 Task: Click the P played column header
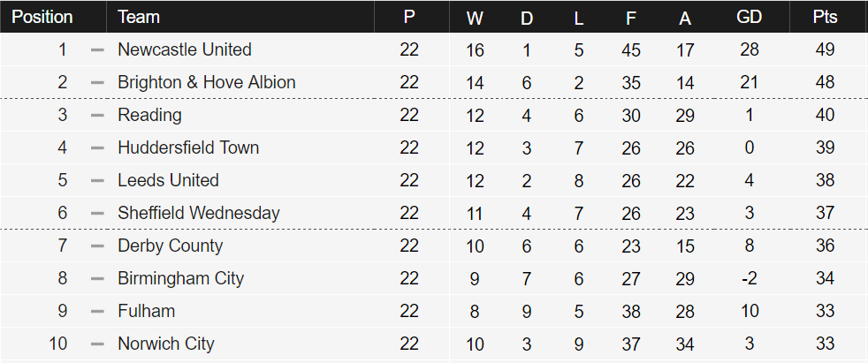pyautogui.click(x=409, y=17)
